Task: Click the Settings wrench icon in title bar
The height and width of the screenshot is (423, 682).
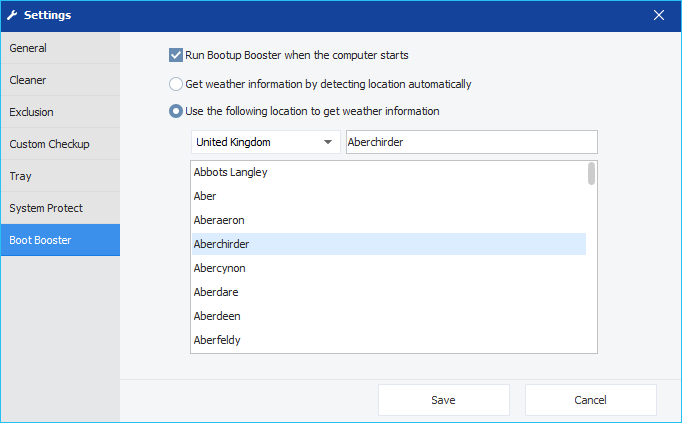Action: [12, 15]
